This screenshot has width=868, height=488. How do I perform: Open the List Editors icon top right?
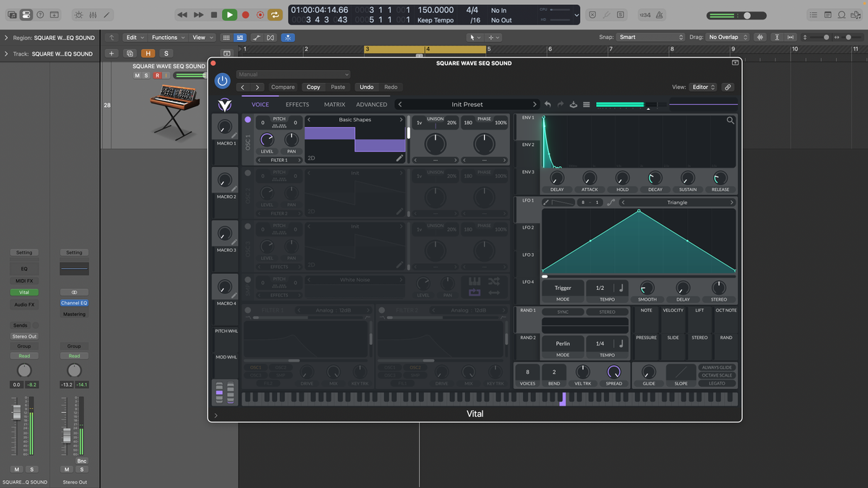(x=813, y=15)
